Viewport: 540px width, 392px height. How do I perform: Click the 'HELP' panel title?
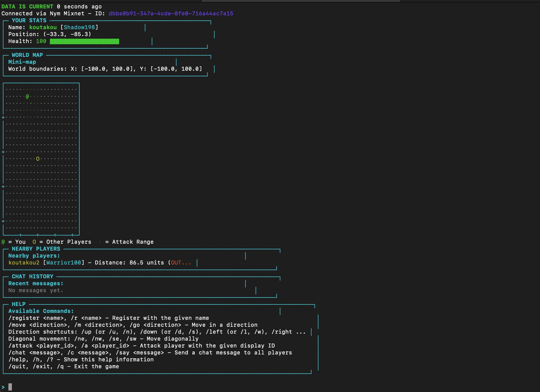pyautogui.click(x=19, y=304)
